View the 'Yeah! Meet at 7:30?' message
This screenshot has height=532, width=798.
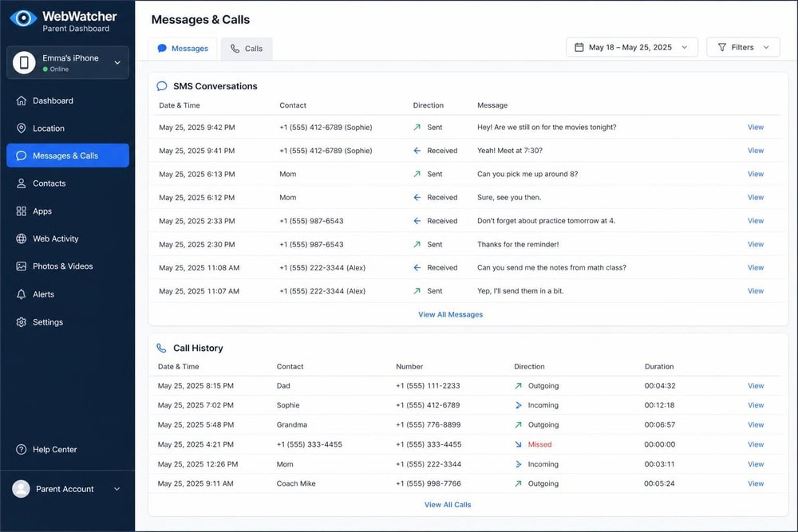coord(755,151)
